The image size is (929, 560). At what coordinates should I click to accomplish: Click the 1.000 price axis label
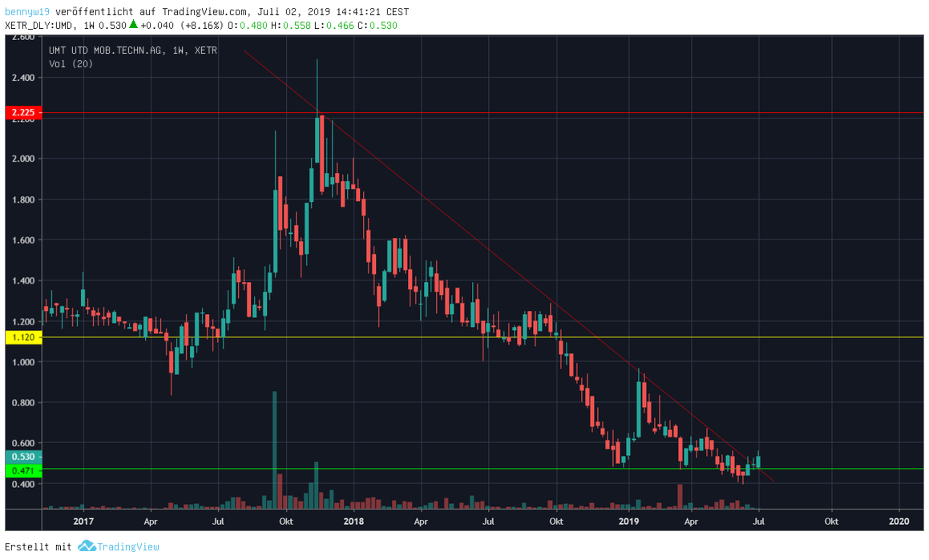pyautogui.click(x=24, y=362)
